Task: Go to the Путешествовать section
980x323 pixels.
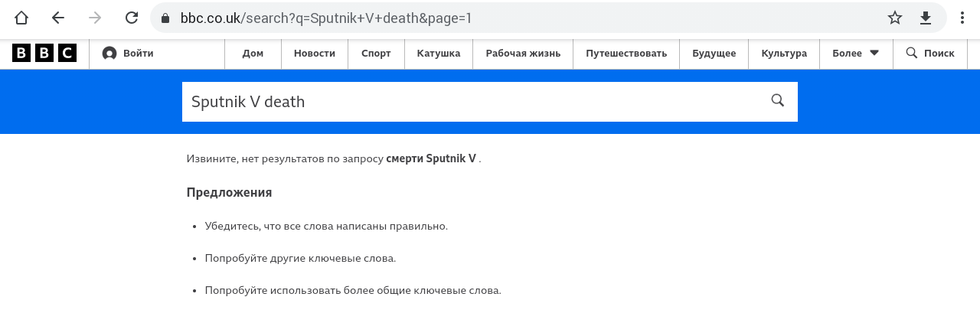Action: pyautogui.click(x=626, y=54)
